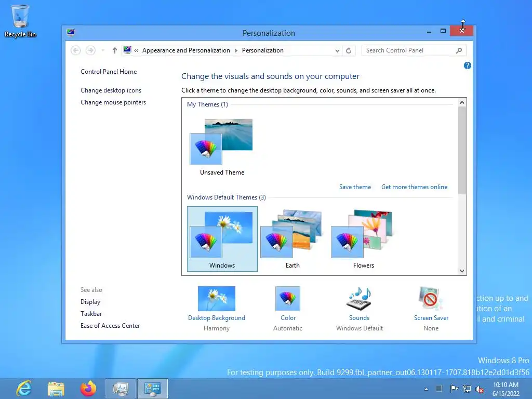The width and height of the screenshot is (532, 399).
Task: Launch Internet Explorer from taskbar
Action: click(x=24, y=389)
